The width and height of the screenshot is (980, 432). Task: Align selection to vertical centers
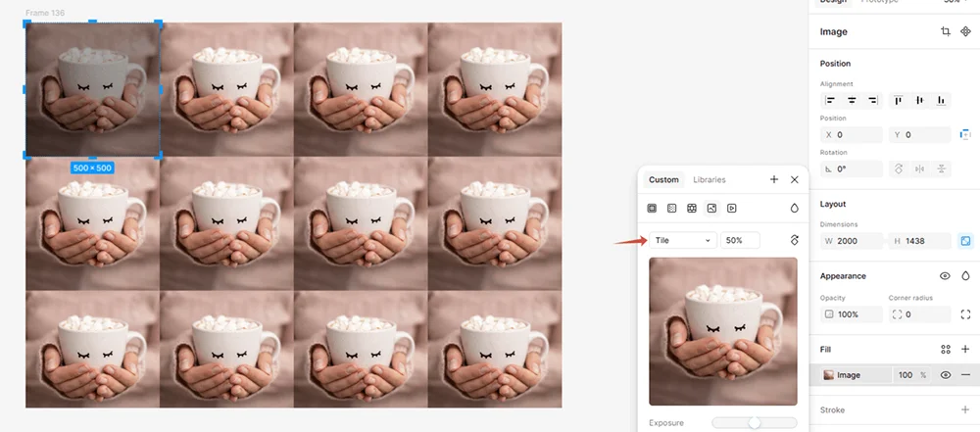click(919, 100)
